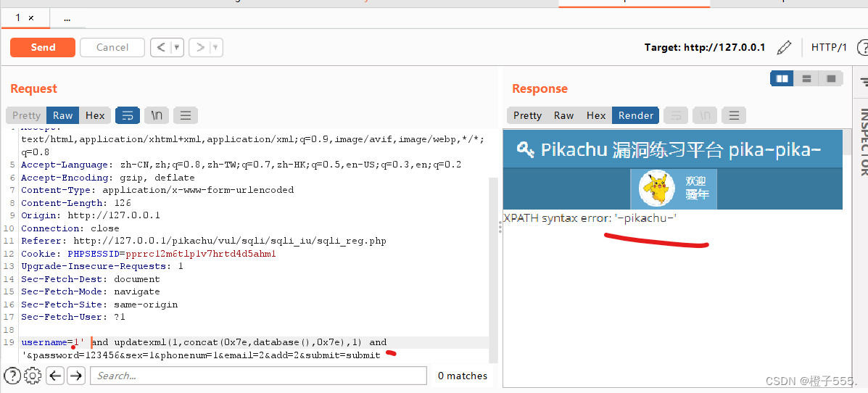This screenshot has width=868, height=393.
Task: Open search settings gear icon
Action: [33, 376]
